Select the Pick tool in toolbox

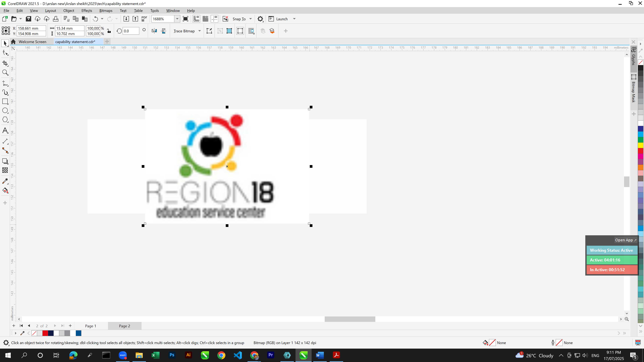(5, 43)
